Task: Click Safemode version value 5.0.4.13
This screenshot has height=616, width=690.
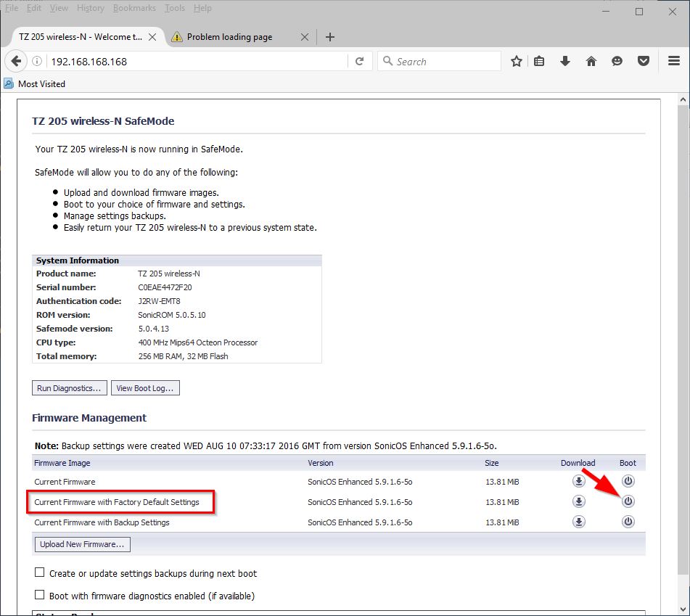Action: (x=154, y=329)
